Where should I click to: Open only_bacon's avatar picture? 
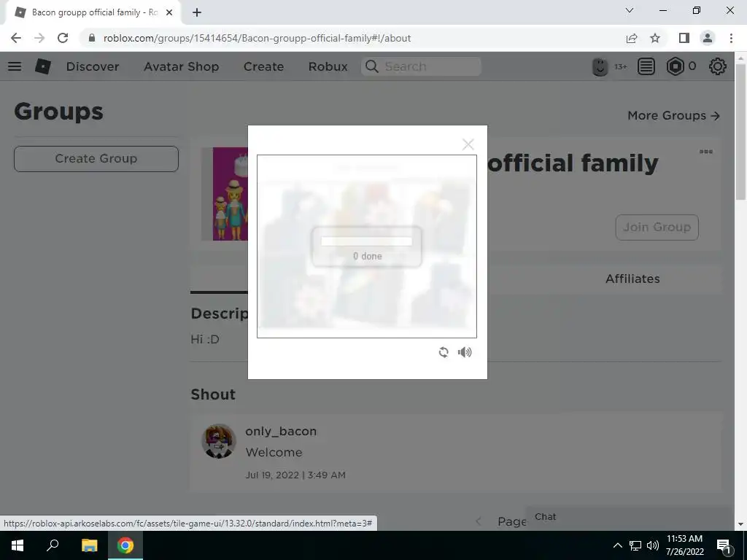click(x=219, y=441)
